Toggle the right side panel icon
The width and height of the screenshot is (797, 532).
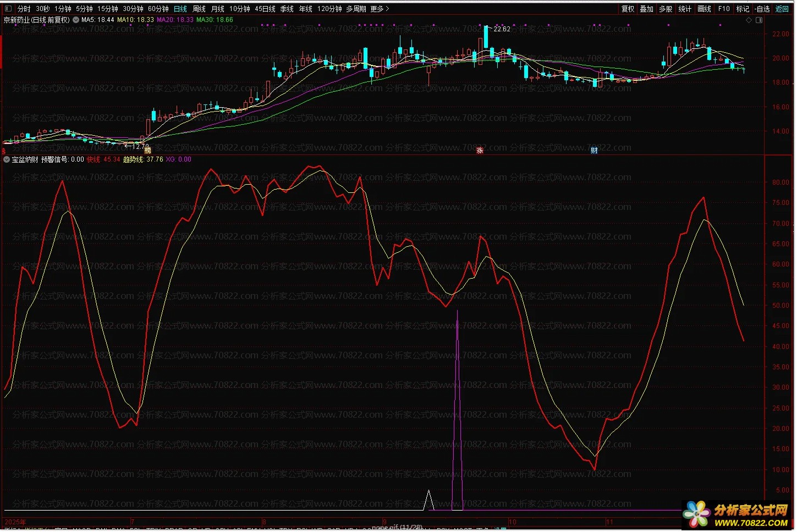tap(760, 20)
